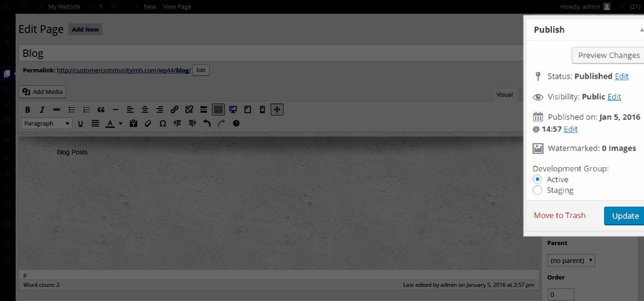Image resolution: width=644 pixels, height=301 pixels.
Task: Open the Paragraph format dropdown
Action: (x=47, y=123)
